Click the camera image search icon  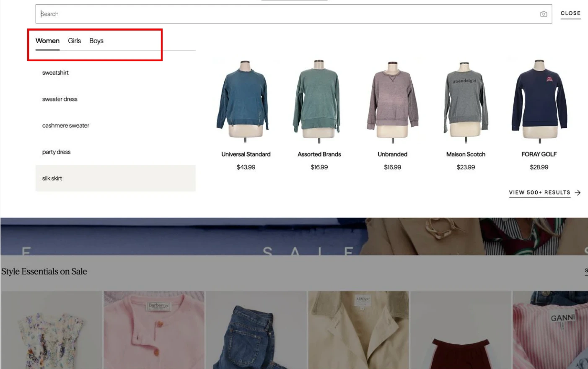[544, 14]
